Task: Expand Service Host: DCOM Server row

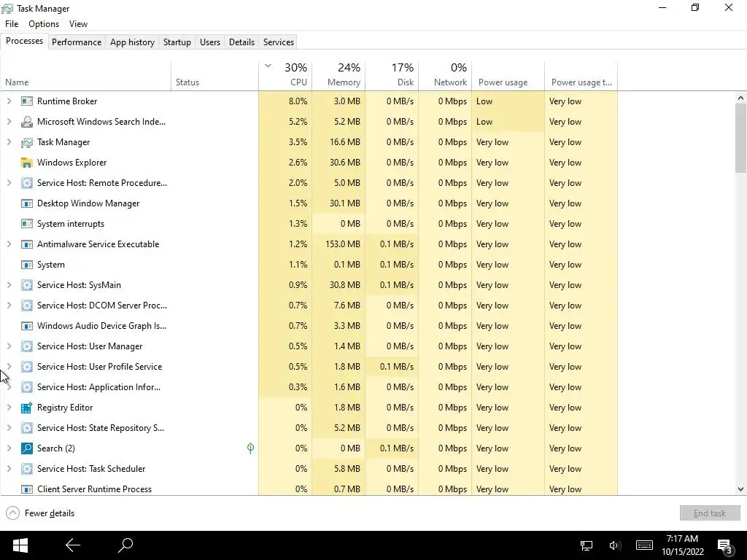Action: [9, 306]
